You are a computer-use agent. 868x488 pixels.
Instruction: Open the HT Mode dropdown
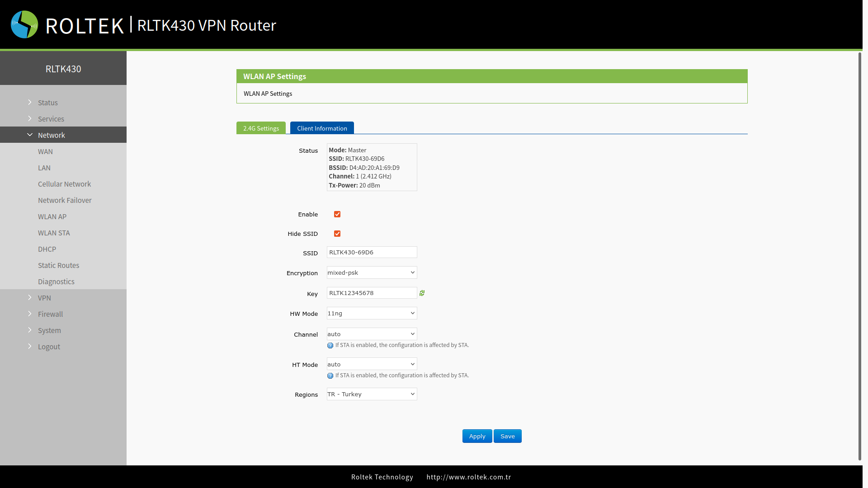(372, 364)
